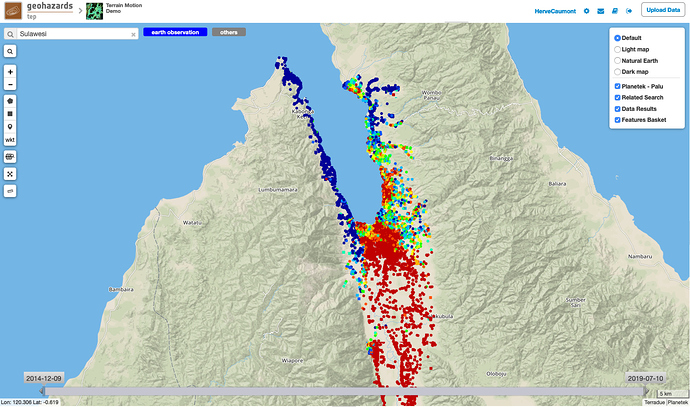Select the Natural Earth base layer

click(617, 60)
